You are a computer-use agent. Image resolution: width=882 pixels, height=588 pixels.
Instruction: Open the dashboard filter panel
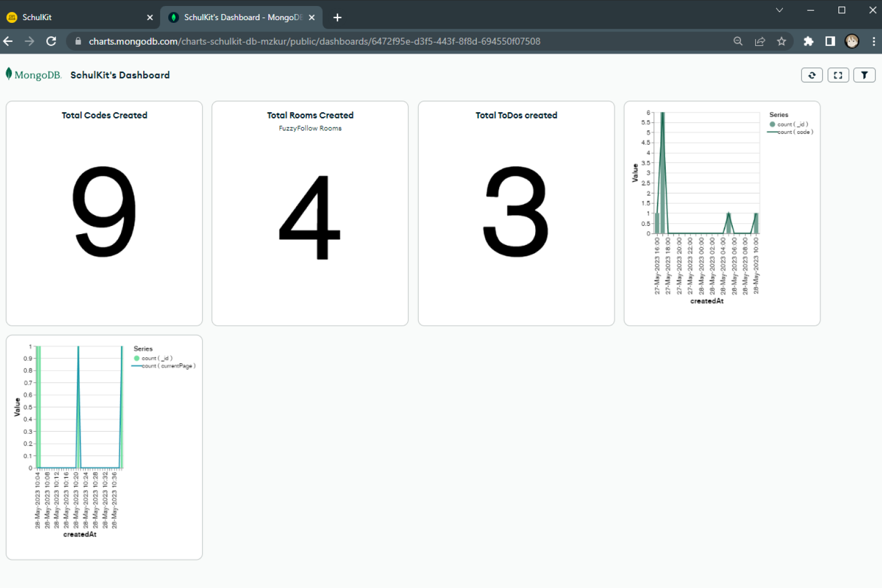pos(864,75)
